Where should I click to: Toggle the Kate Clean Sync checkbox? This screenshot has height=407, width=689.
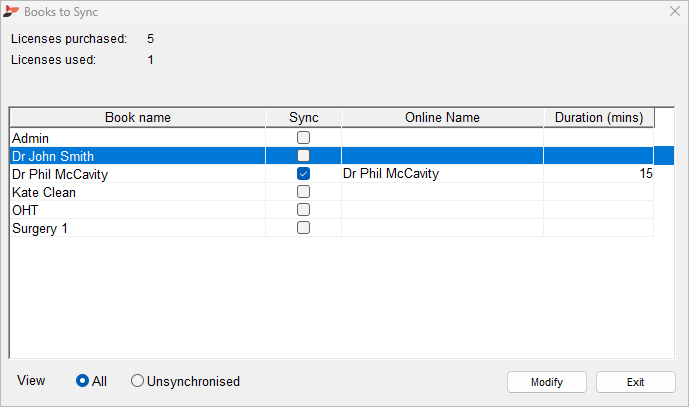[304, 192]
